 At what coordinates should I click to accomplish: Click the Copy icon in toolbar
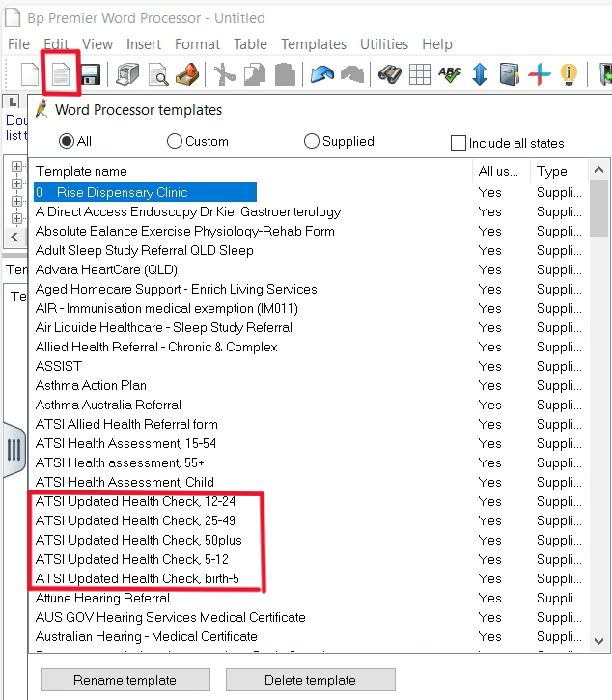point(255,74)
